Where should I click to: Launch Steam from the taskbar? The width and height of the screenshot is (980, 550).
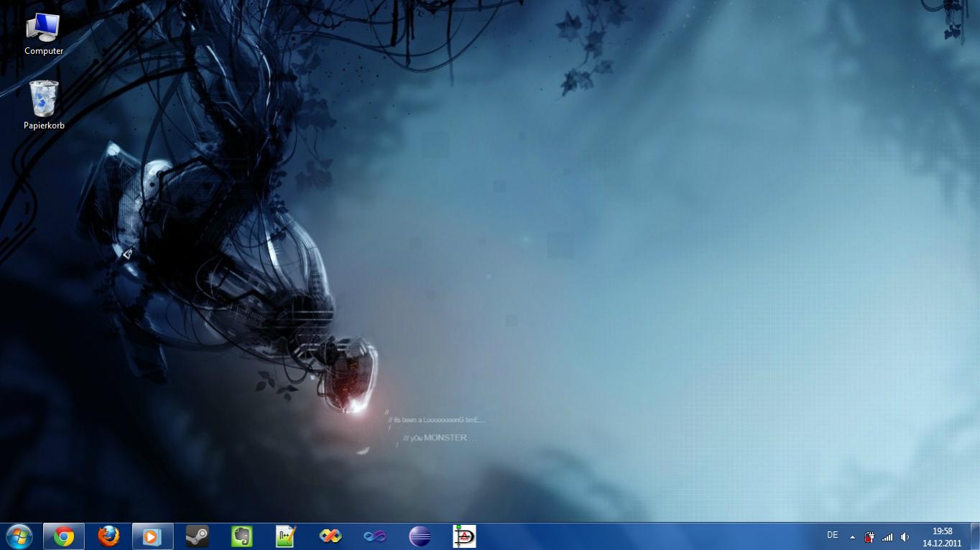click(x=197, y=536)
